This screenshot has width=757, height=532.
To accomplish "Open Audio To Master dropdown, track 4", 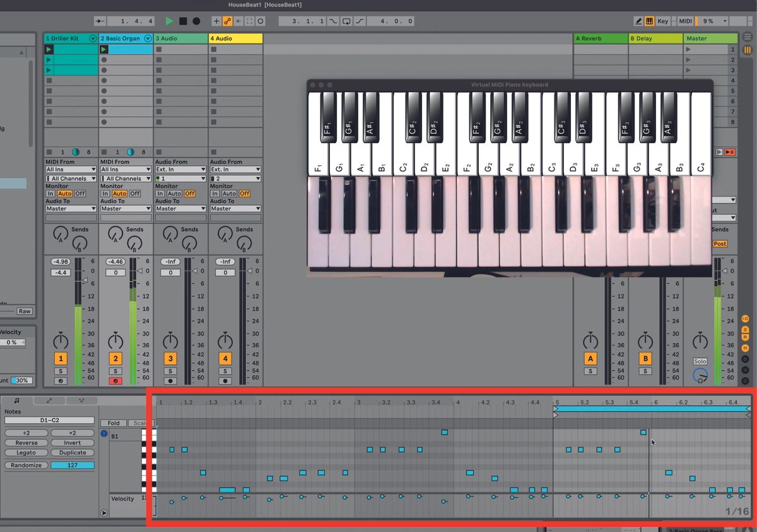I will (x=235, y=209).
